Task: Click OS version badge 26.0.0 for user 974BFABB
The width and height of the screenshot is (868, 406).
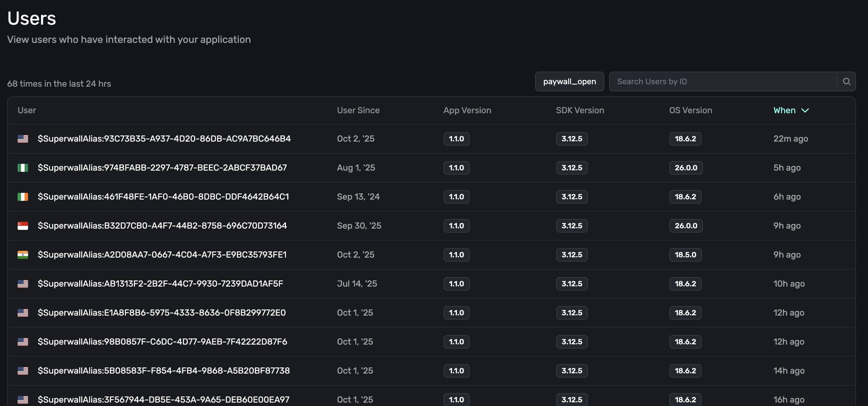Action: click(685, 168)
